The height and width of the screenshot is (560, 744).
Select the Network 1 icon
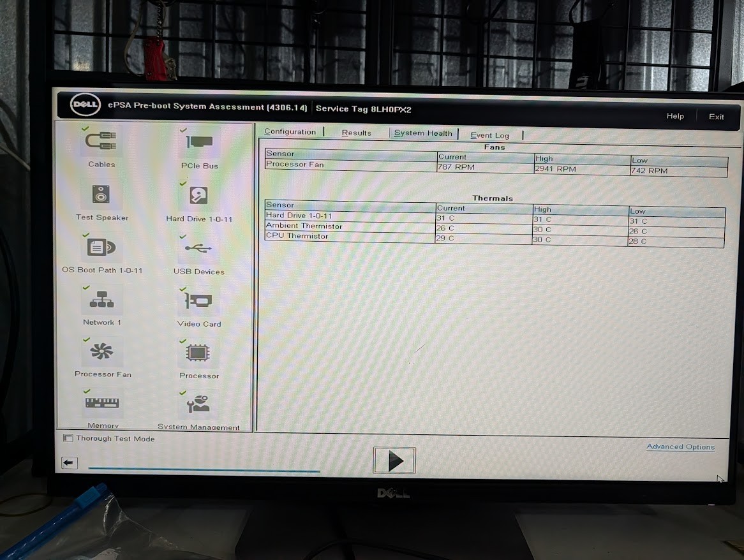pos(101,300)
